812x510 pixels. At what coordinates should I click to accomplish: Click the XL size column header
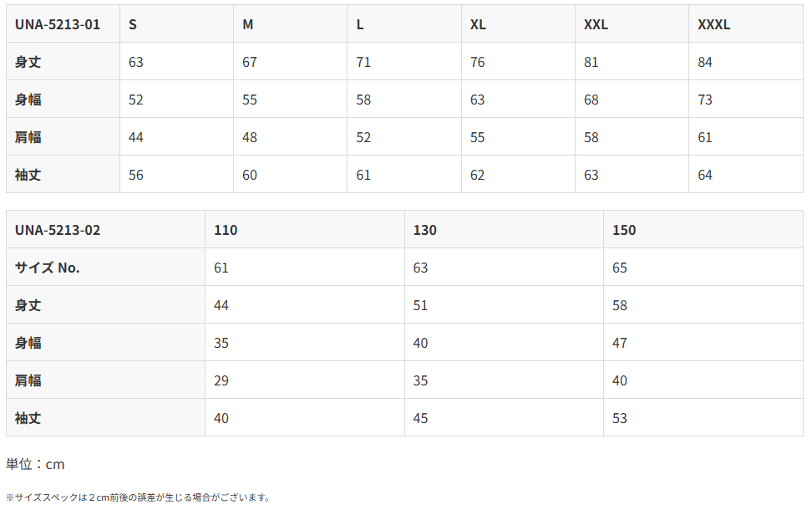(518, 24)
